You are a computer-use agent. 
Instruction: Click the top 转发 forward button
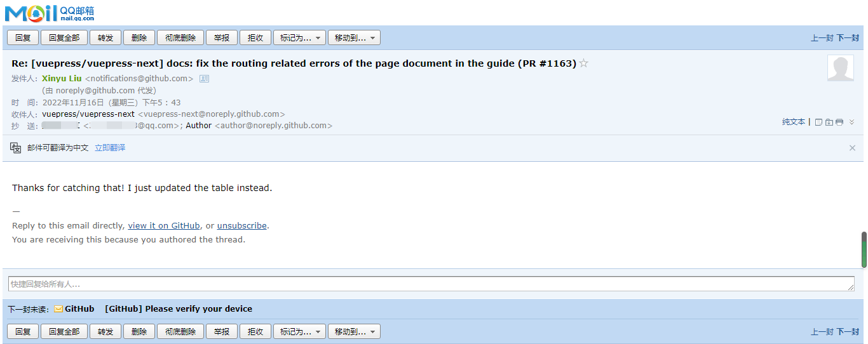click(105, 38)
